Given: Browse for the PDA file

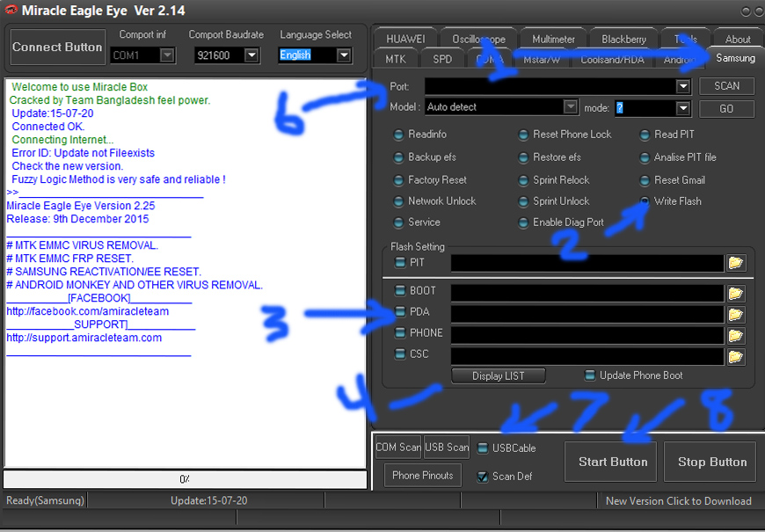Looking at the screenshot, I should point(735,314).
